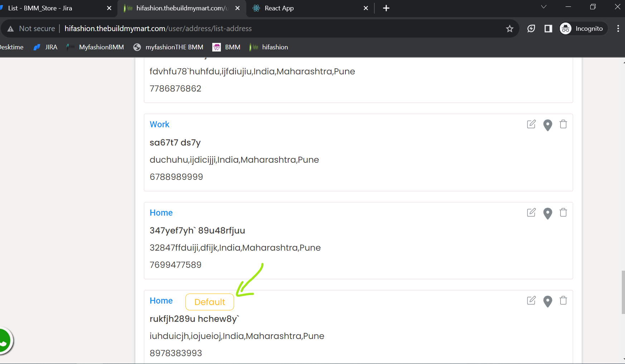Open the JIRA bookmark
This screenshot has width=625, height=364.
tap(45, 47)
